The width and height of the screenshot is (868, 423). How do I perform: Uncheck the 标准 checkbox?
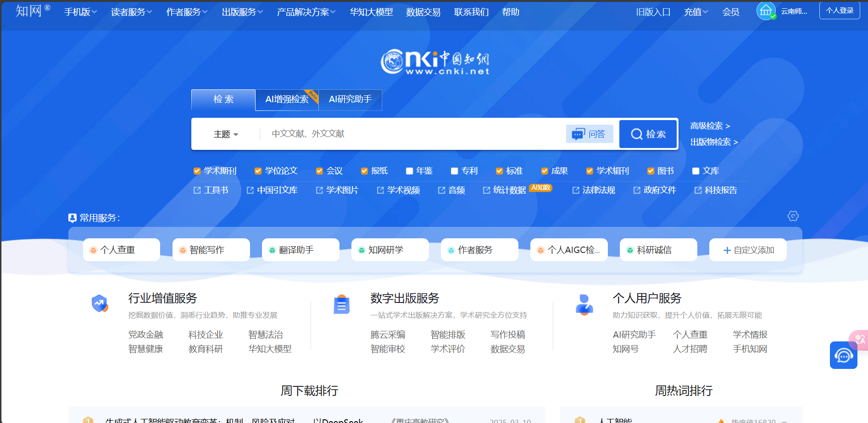click(499, 171)
